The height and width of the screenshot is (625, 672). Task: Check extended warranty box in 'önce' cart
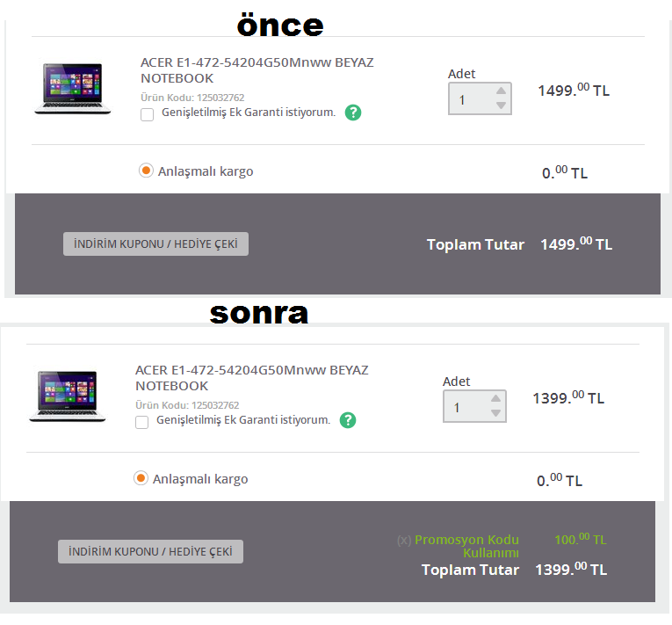[147, 114]
